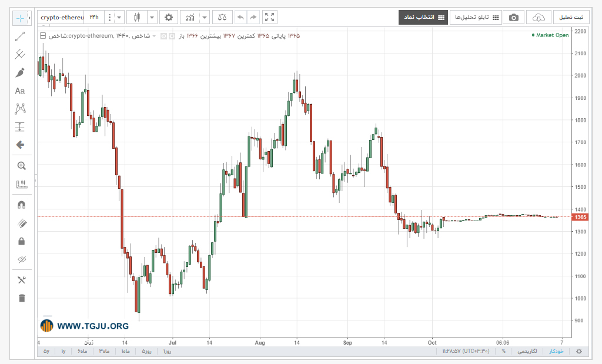Collapse the series legend with minus box
The height and width of the screenshot is (364, 602).
point(43,36)
